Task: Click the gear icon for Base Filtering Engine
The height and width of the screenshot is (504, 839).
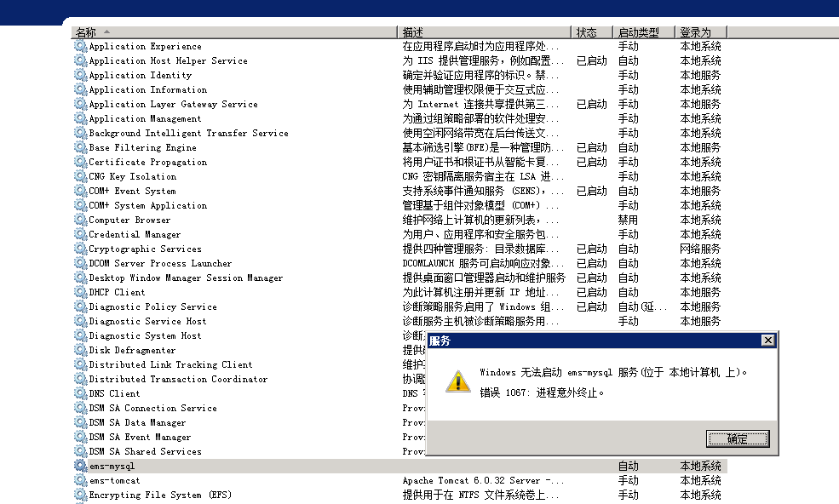Action: pos(80,147)
